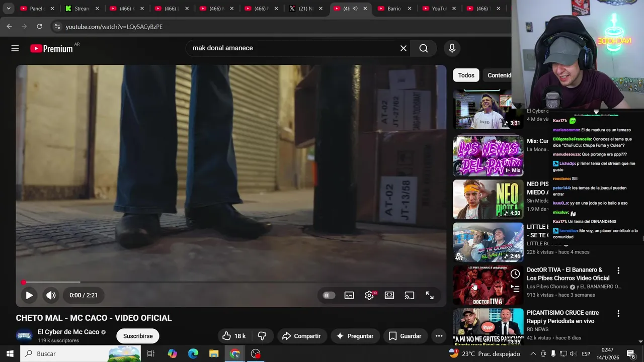Subscribe with the Suscribirse button

pos(138,336)
